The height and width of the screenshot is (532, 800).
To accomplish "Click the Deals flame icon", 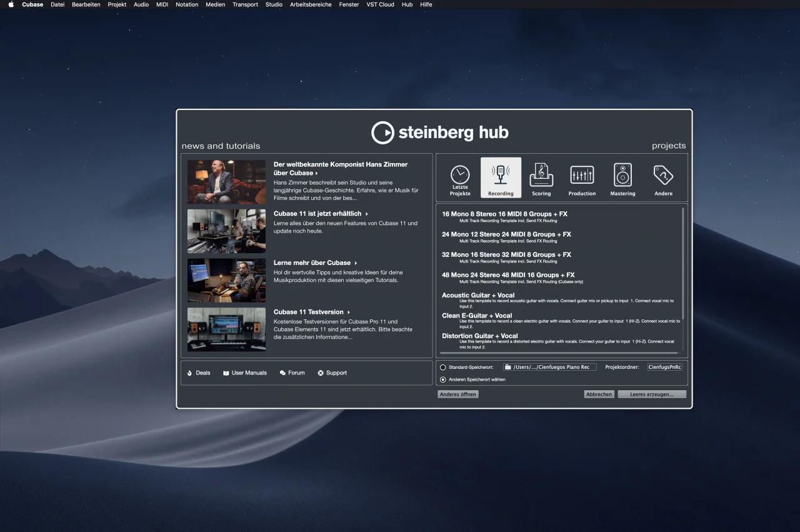I will pyautogui.click(x=190, y=373).
